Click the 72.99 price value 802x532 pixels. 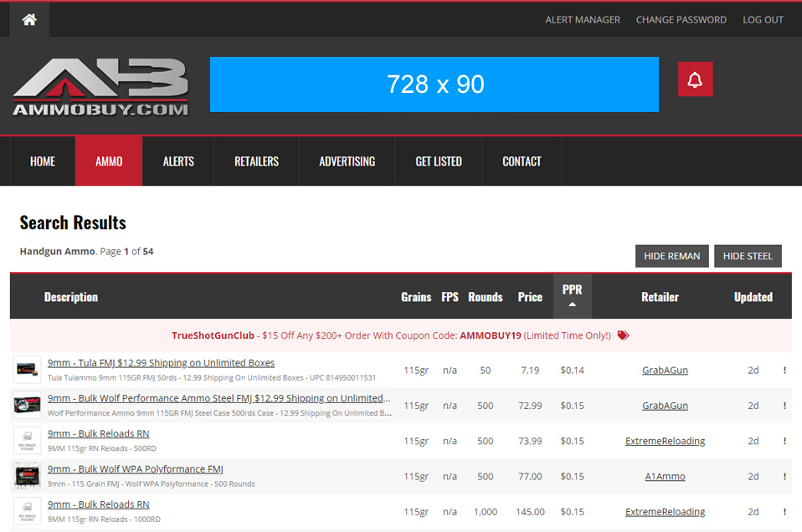530,405
